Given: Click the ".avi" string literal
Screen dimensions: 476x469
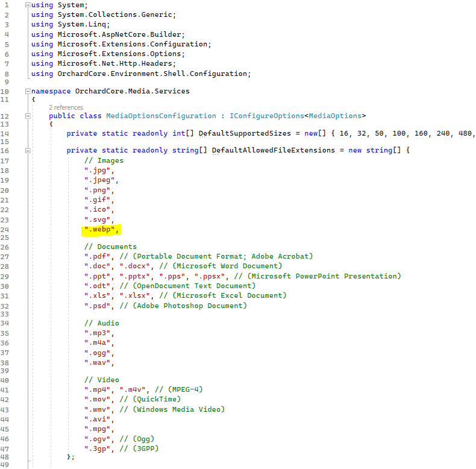Looking at the screenshot, I should (x=97, y=419).
